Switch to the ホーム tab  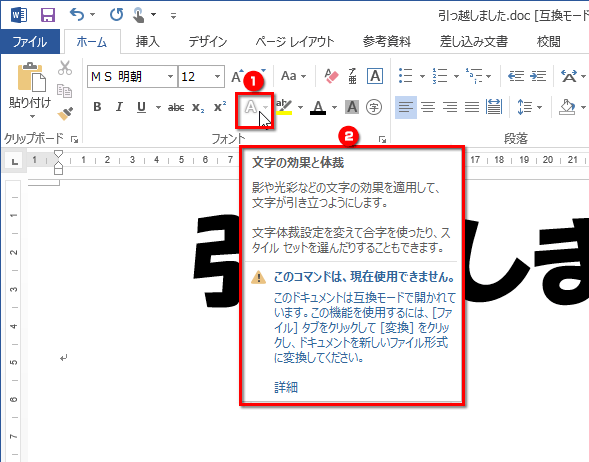point(92,41)
